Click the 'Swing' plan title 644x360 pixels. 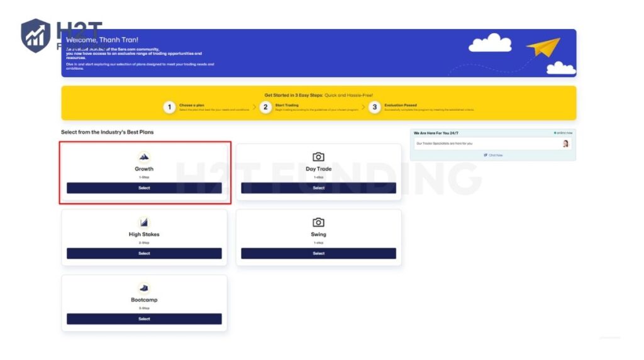pos(318,234)
